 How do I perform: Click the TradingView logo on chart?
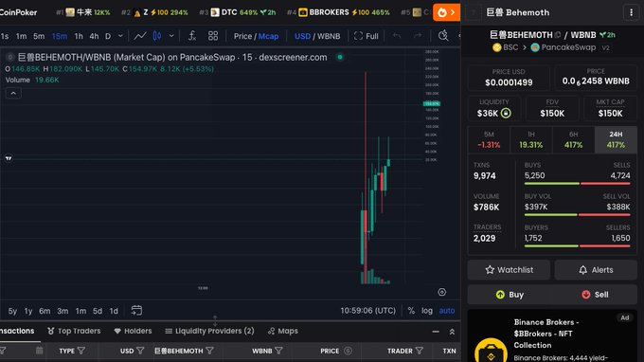(x=9, y=158)
